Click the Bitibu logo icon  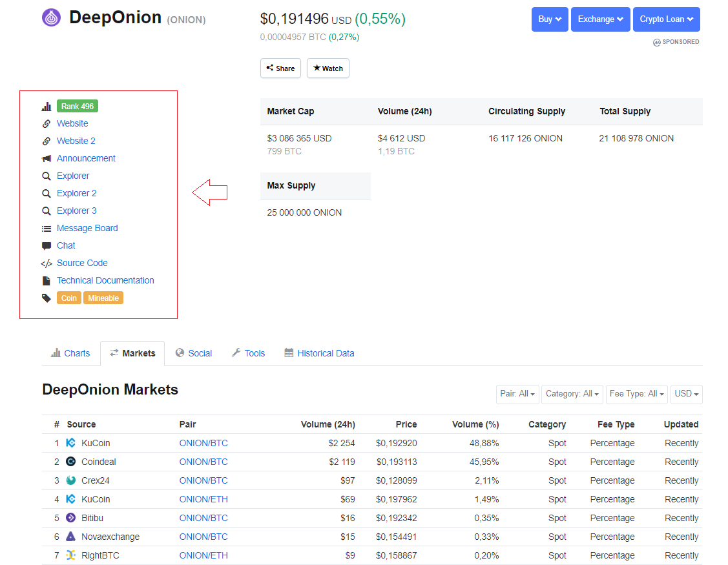coord(70,518)
